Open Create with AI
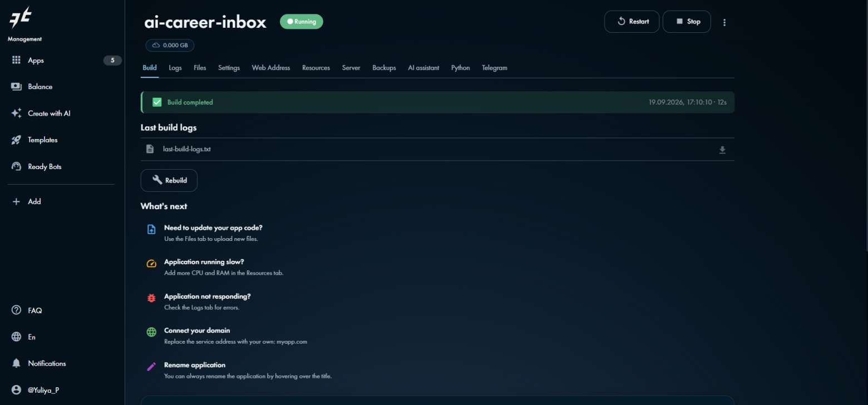This screenshot has height=405, width=868. pyautogui.click(x=49, y=113)
